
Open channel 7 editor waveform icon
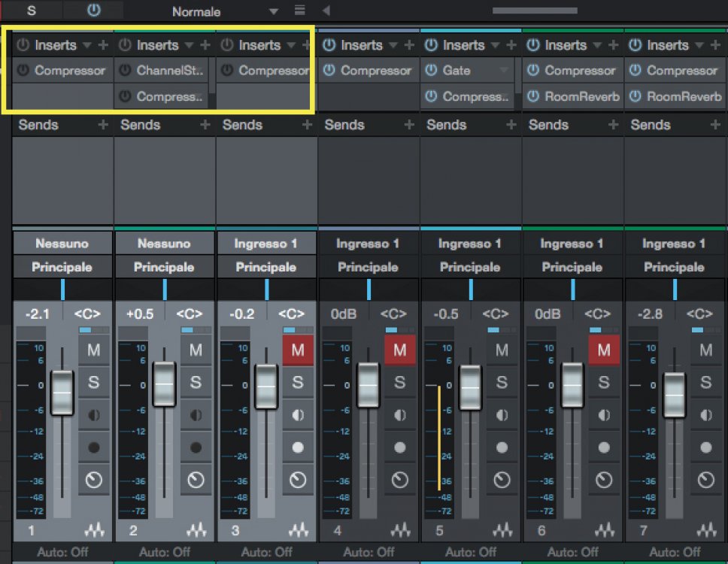(x=707, y=529)
